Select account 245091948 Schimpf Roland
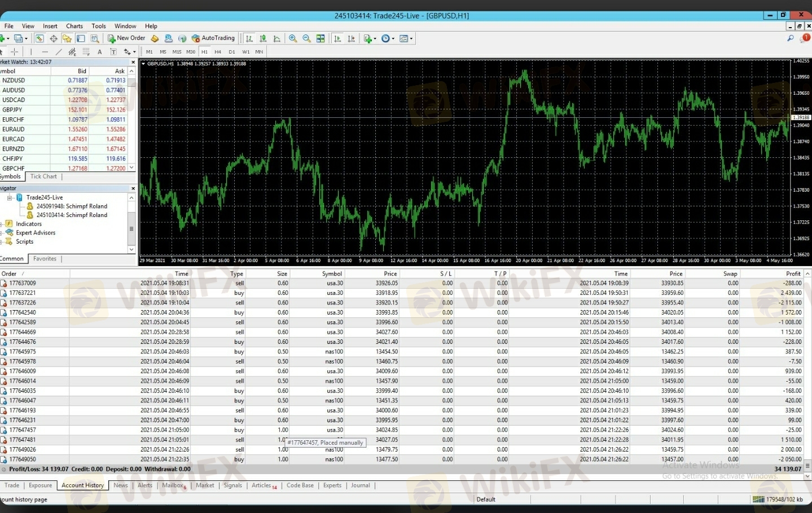The width and height of the screenshot is (812, 513). [71, 206]
